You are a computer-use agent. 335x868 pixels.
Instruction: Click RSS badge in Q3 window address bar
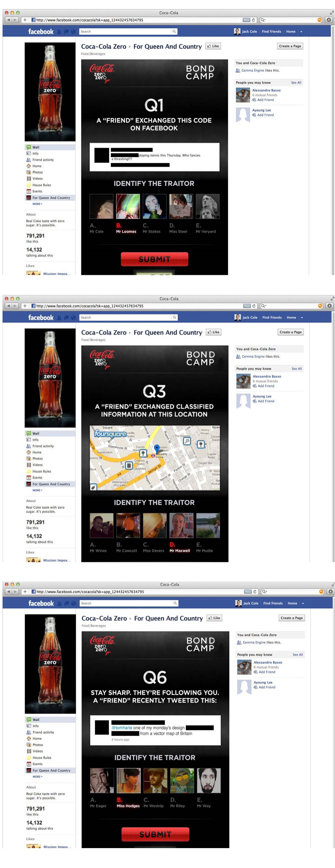(247, 306)
